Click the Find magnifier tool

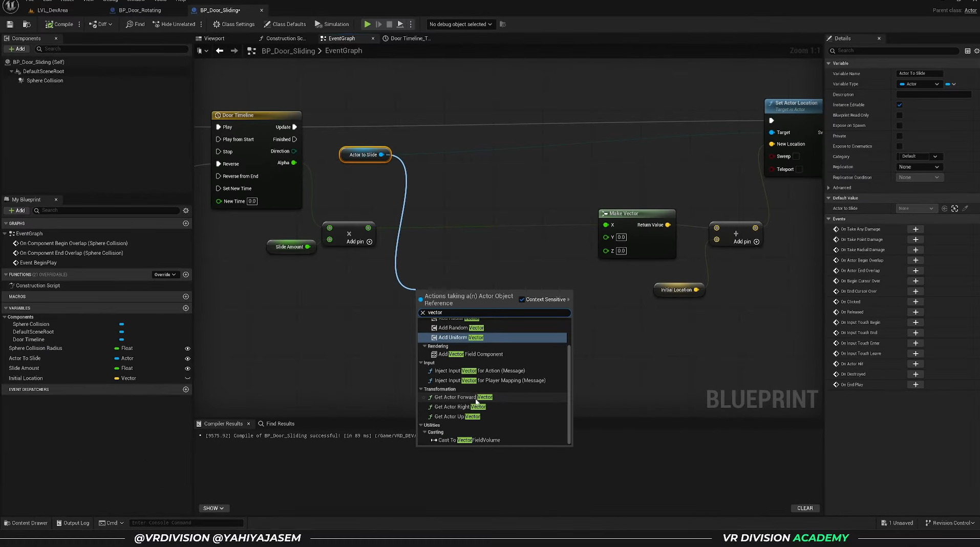coord(135,24)
